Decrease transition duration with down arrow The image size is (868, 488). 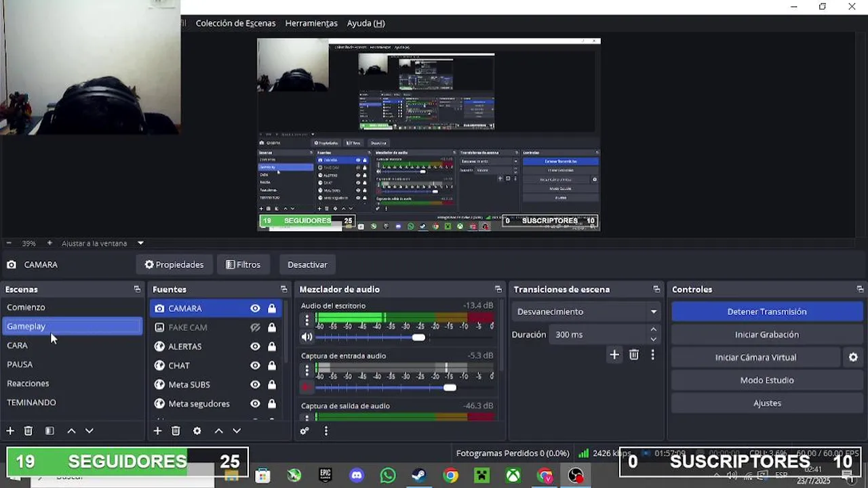653,339
